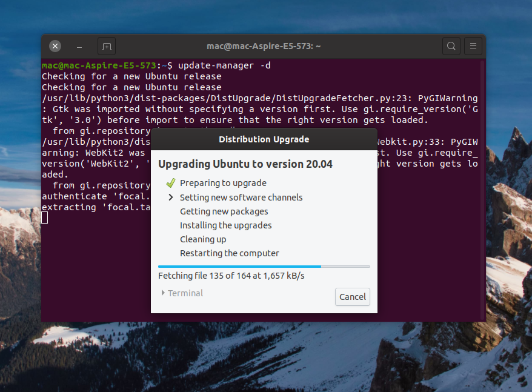
Task: Click the upgrade progress bar
Action: click(264, 267)
